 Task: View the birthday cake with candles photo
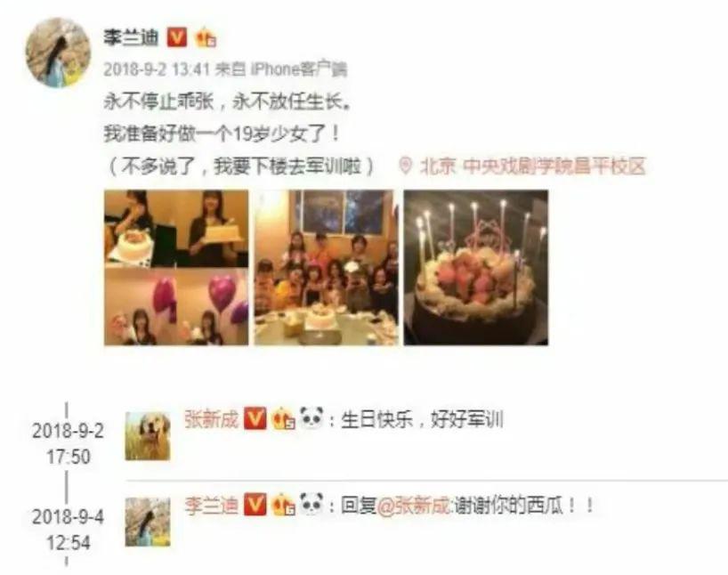[476, 268]
